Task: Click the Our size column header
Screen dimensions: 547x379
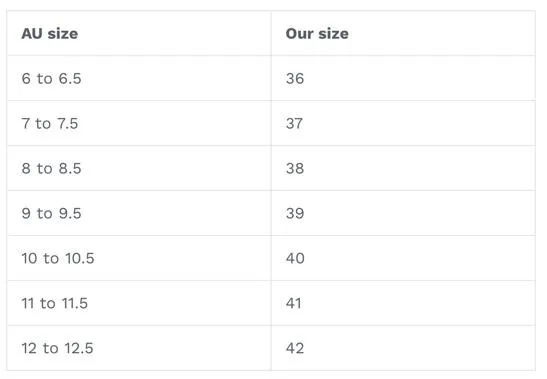Action: (x=403, y=34)
